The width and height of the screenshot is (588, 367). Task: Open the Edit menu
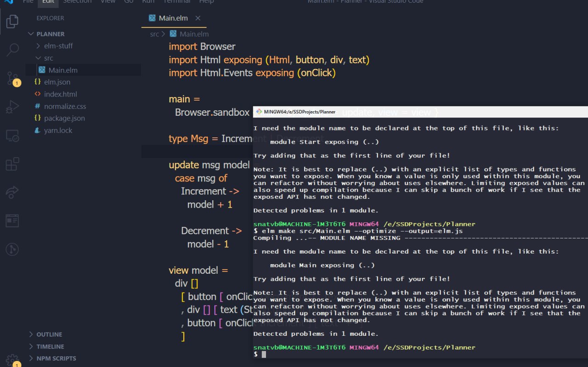click(x=48, y=2)
